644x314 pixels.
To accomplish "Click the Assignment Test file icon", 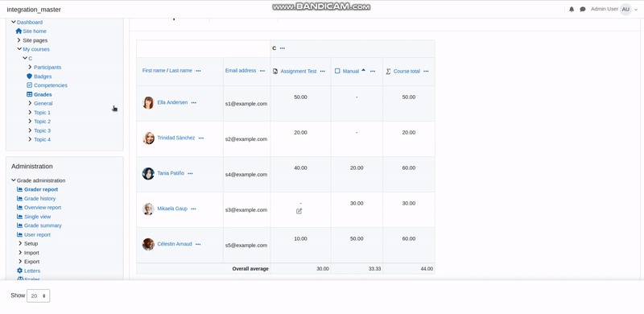I will (x=275, y=71).
